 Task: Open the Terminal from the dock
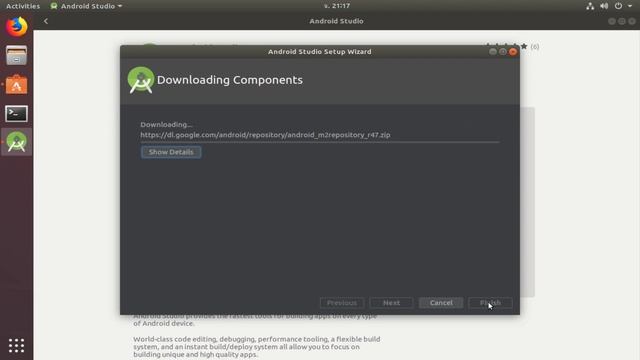pyautogui.click(x=16, y=113)
